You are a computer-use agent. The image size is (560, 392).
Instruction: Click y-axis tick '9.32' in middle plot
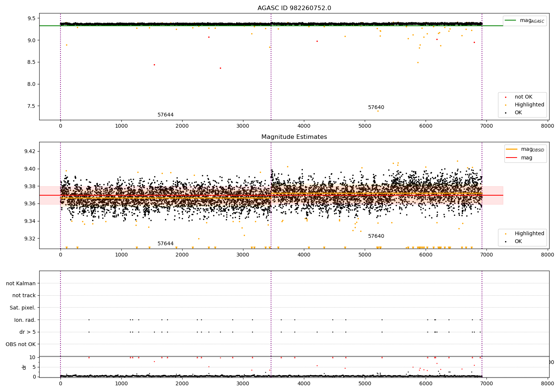(x=30, y=239)
